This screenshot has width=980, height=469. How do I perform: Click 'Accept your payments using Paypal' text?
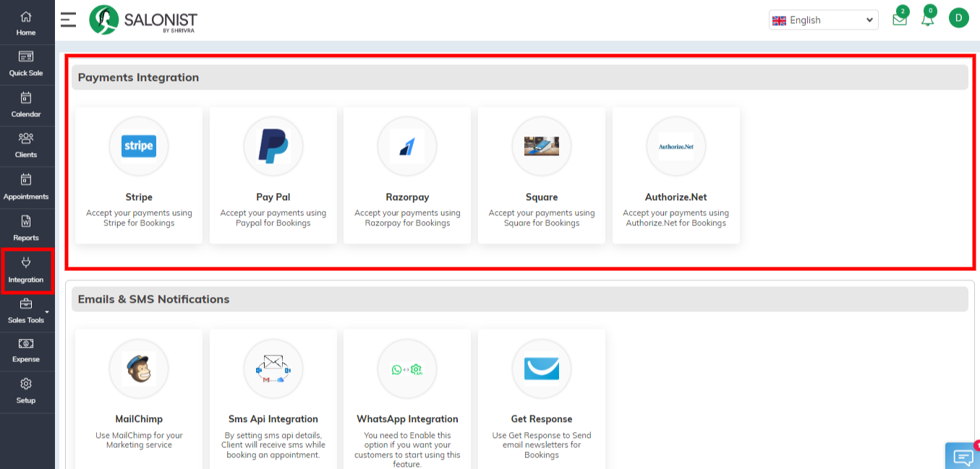point(273,218)
